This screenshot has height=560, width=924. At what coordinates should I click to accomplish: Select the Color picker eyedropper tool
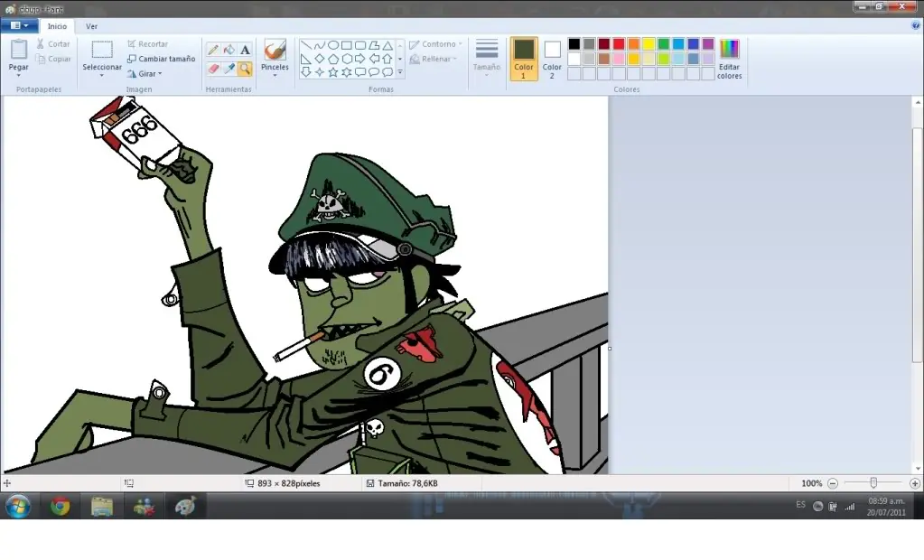coord(229,69)
